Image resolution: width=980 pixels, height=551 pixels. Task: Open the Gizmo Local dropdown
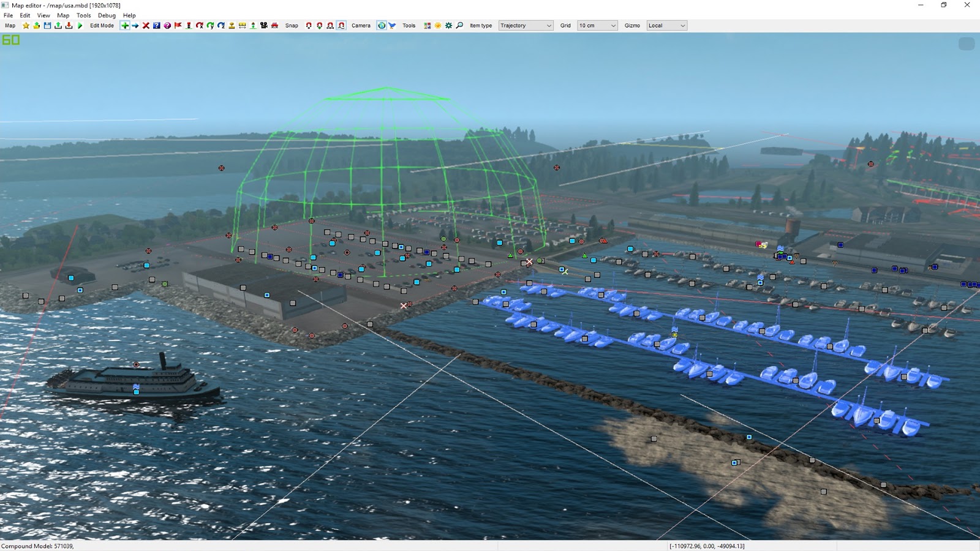[666, 26]
